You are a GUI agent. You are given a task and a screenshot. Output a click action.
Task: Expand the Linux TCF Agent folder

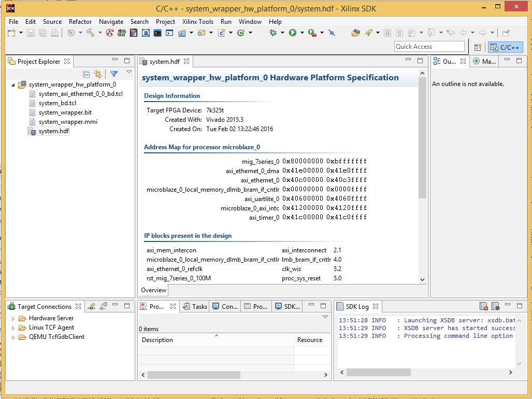point(13,327)
